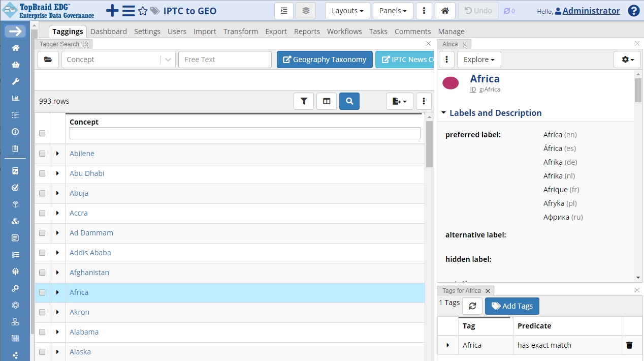Go to home via house icon in header

click(444, 11)
